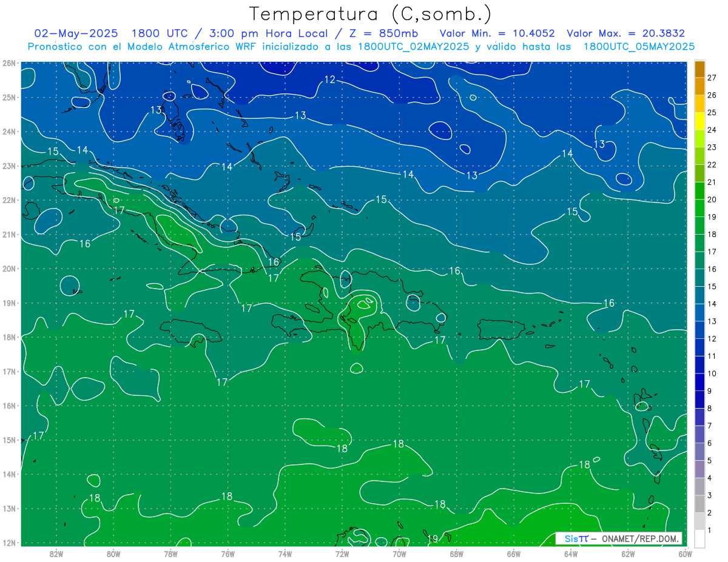The width and height of the screenshot is (728, 562).
Task: Click the "16N" latitude axis label
Action: pos(9,406)
